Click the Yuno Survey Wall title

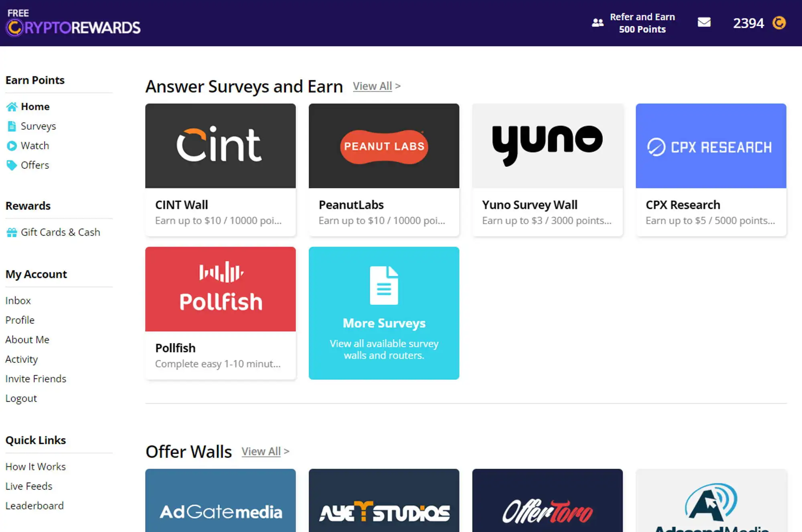(530, 205)
